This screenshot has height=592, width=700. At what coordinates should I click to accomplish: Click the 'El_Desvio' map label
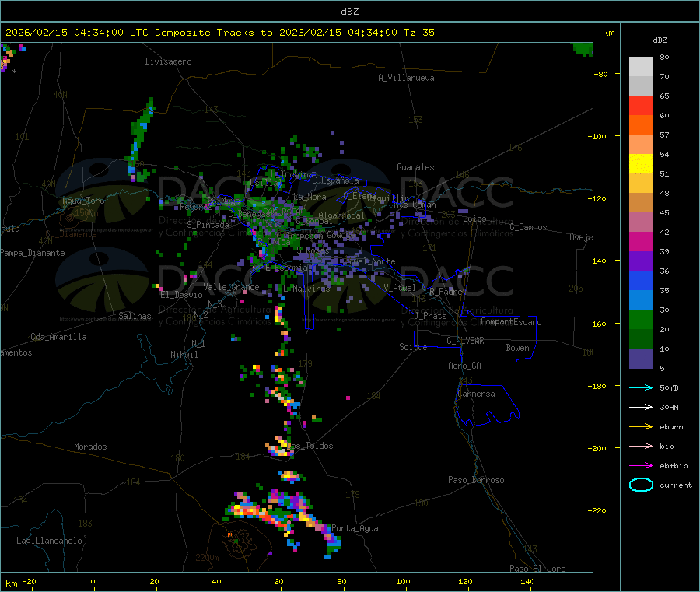182,295
